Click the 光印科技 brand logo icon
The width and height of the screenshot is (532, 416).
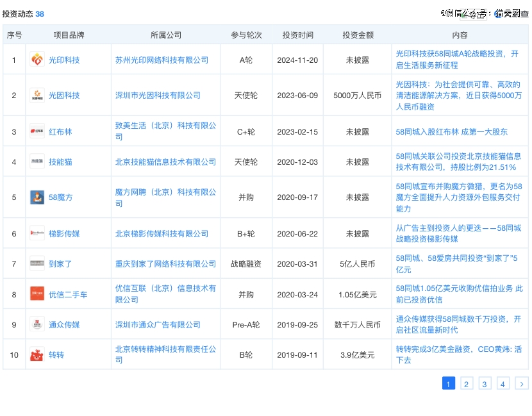tap(37, 60)
